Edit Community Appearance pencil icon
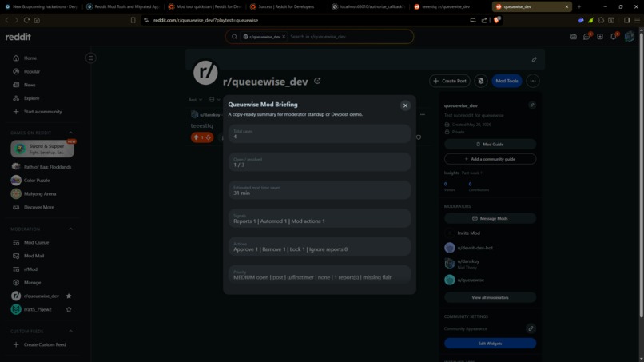This screenshot has width=644, height=362. click(531, 328)
